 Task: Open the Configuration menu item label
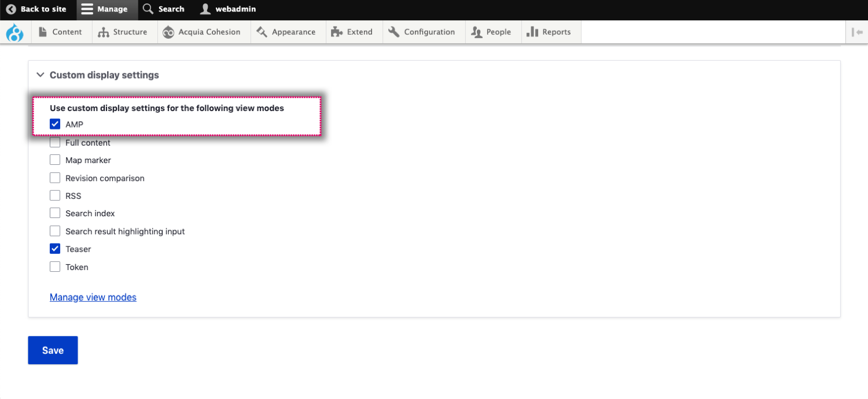point(429,32)
